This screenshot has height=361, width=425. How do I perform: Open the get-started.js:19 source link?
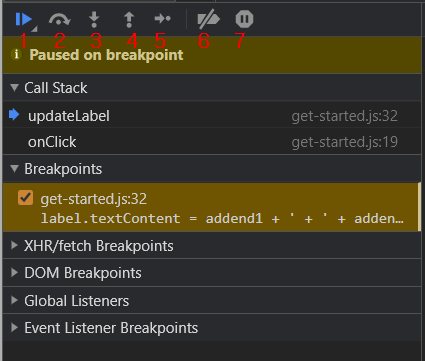345,142
